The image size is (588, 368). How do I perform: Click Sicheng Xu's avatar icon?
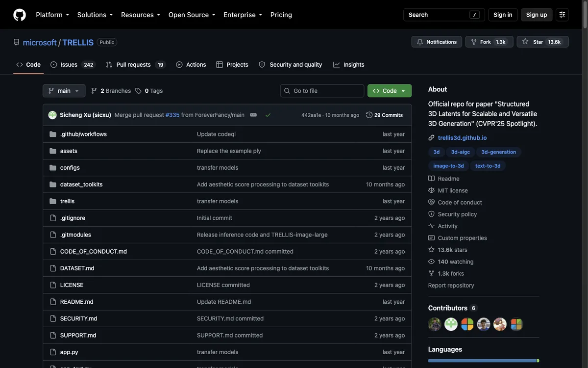[x=52, y=115]
